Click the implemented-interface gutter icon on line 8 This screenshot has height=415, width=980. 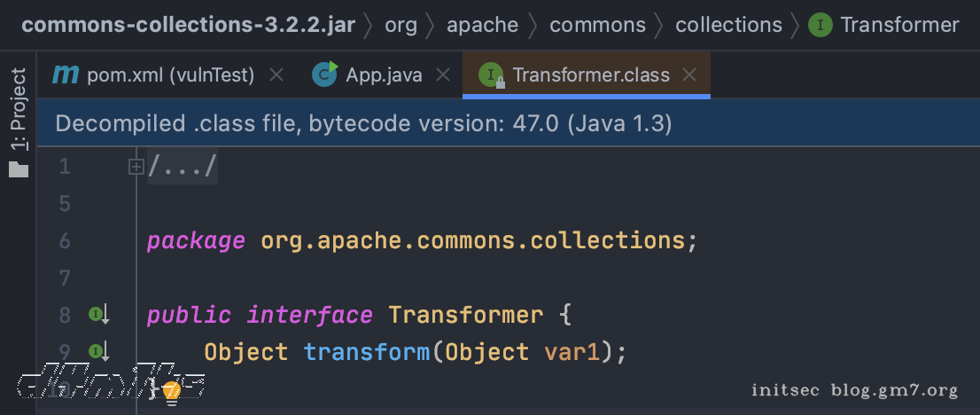click(97, 314)
